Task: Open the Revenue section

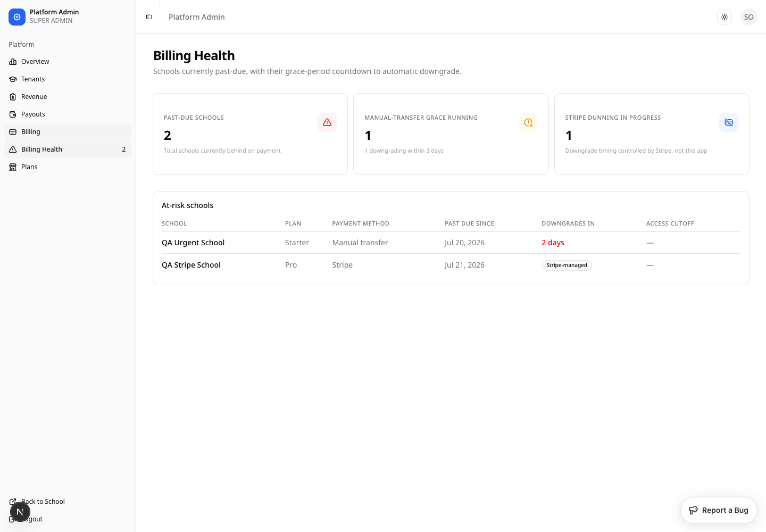Action: click(x=68, y=97)
